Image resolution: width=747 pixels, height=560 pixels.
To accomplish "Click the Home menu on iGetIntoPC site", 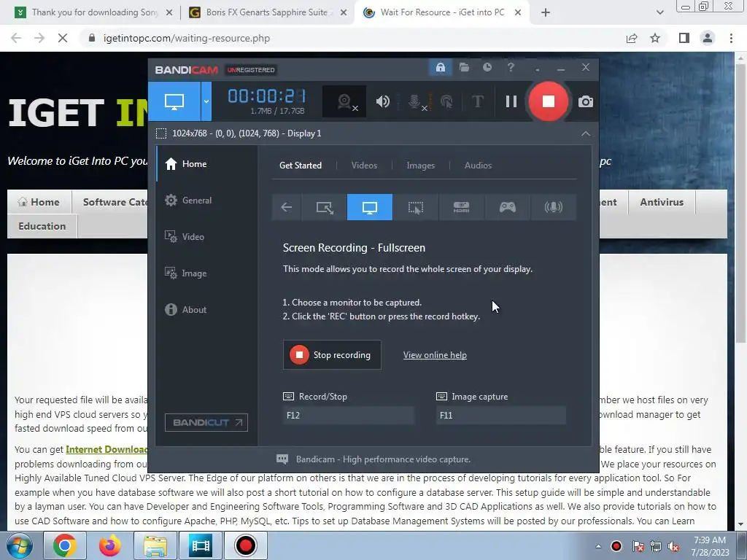I will tap(39, 202).
